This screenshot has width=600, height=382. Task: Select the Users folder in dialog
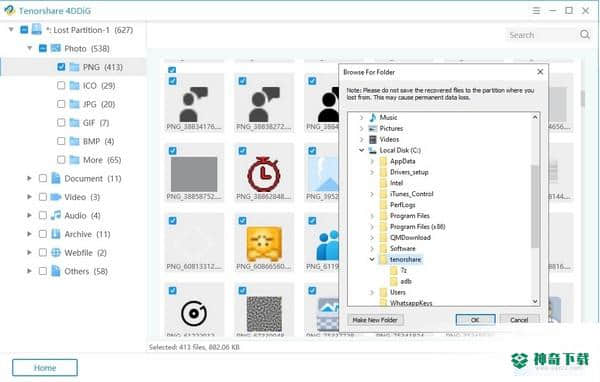coord(398,292)
